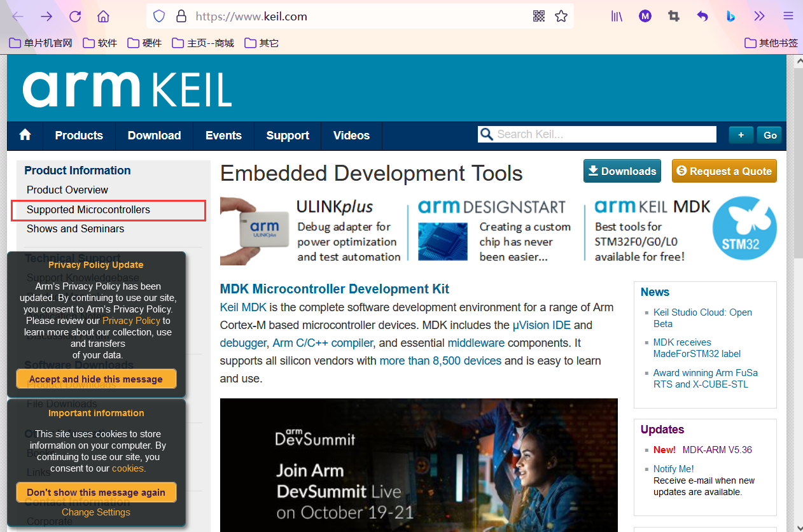This screenshot has width=803, height=532.
Task: Click the Bing extension icon
Action: [x=731, y=16]
